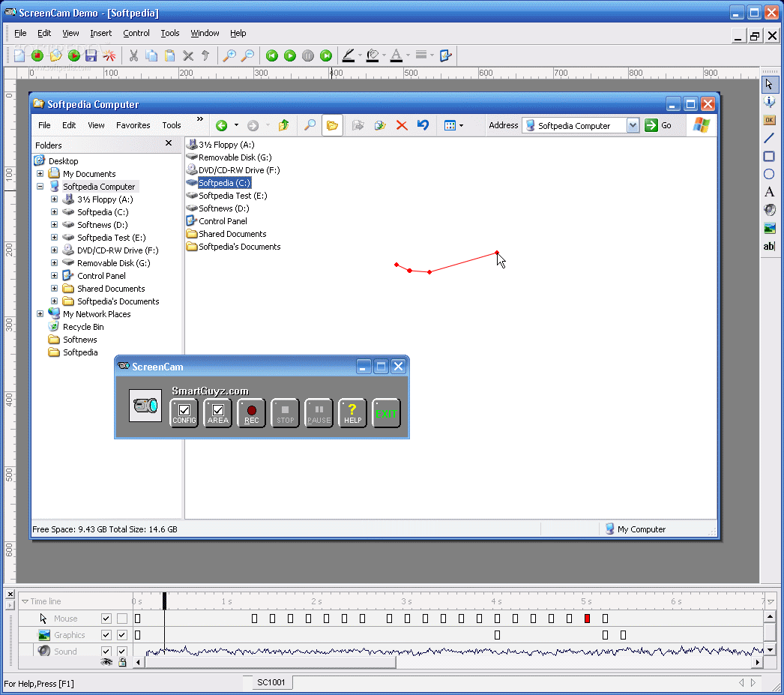Toggle first checkbox on Mouse track
This screenshot has width=784, height=695.
(x=106, y=619)
